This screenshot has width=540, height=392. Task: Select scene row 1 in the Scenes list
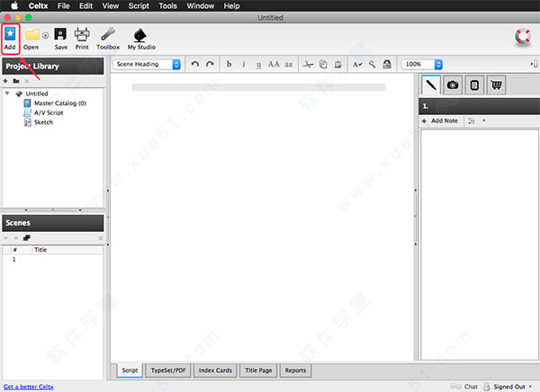53,259
